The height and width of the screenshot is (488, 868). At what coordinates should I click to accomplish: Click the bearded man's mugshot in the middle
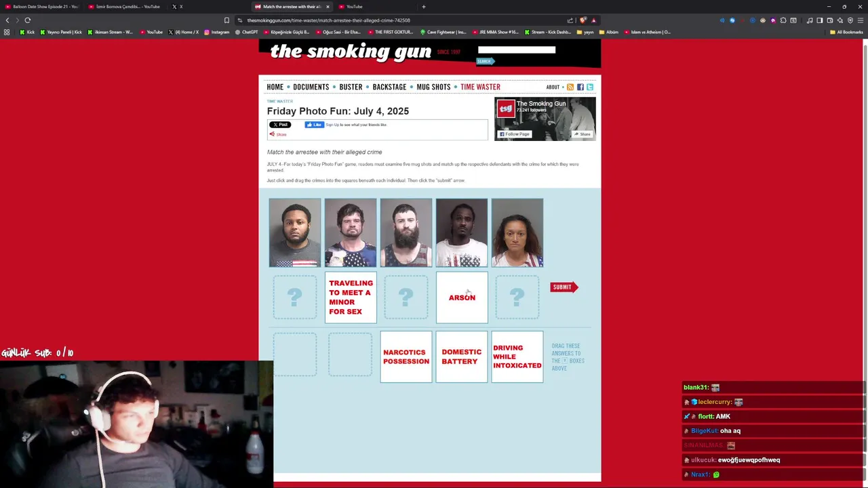coord(406,232)
